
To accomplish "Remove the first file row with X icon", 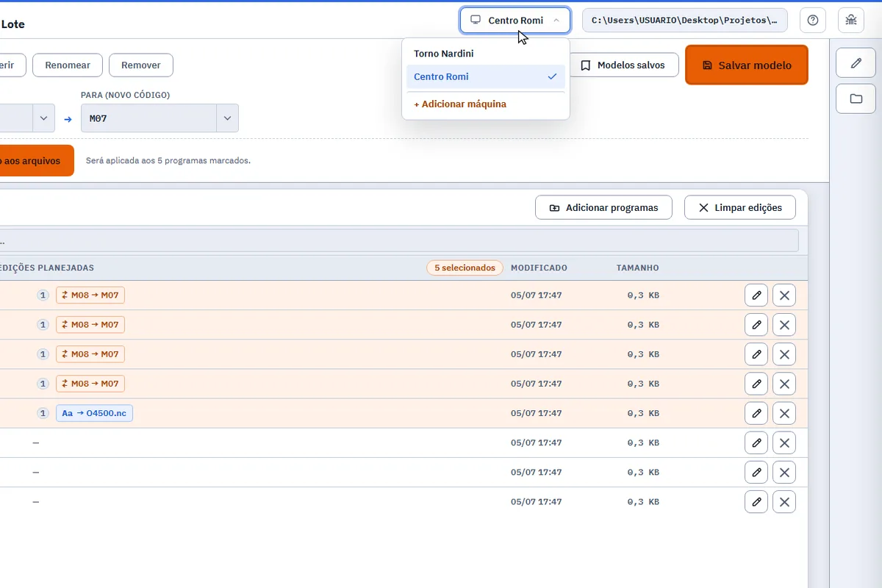I will pos(784,295).
